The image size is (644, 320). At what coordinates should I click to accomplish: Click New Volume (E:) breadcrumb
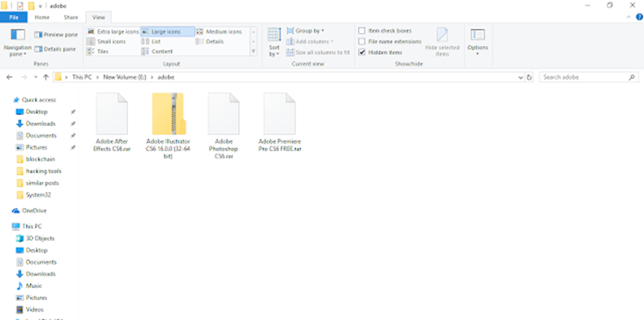tap(125, 77)
